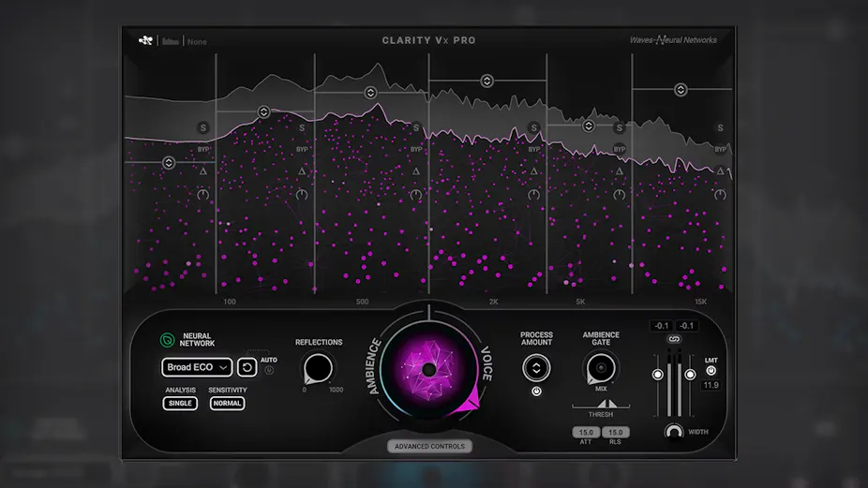
Task: Click the Process Amount up-down stepper
Action: (536, 368)
